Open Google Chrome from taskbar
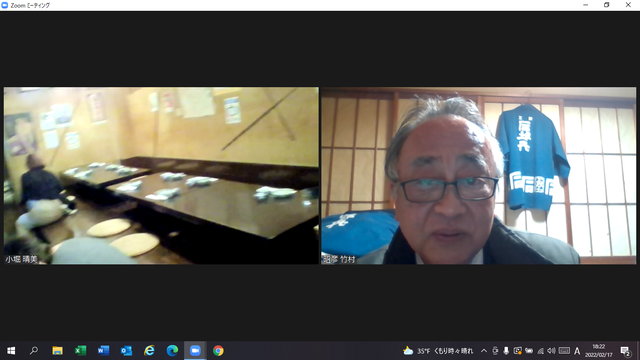 [x=218, y=351]
